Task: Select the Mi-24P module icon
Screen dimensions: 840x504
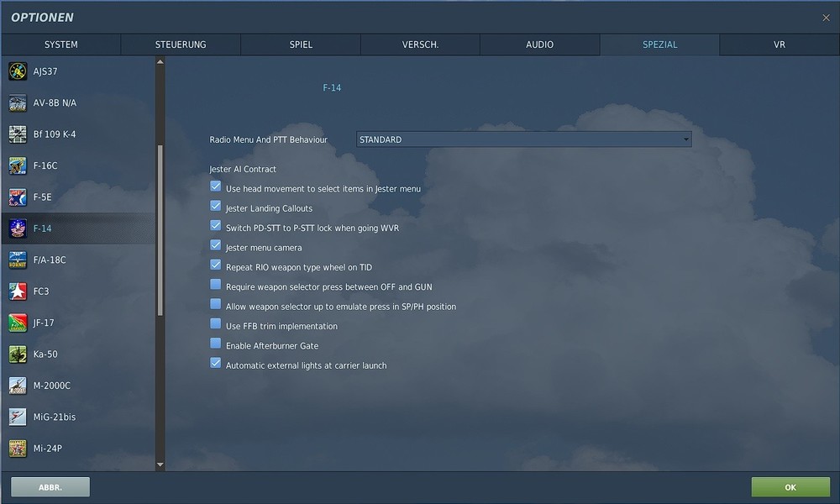Action: 18,449
